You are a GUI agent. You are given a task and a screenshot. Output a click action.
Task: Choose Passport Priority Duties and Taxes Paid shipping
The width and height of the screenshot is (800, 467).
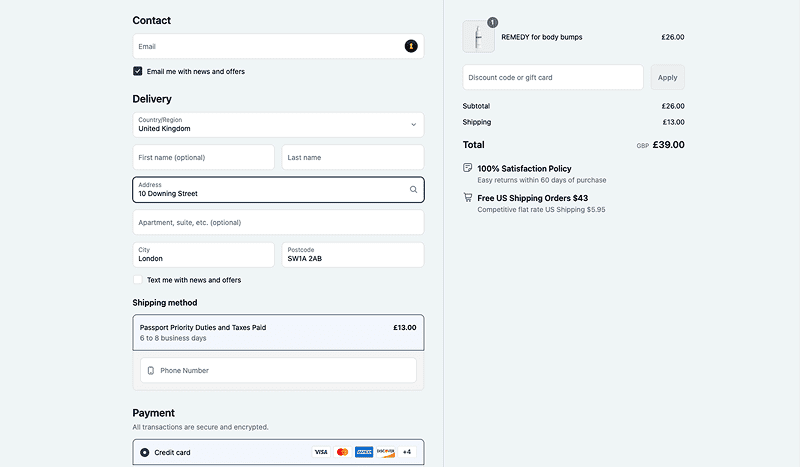click(x=278, y=332)
